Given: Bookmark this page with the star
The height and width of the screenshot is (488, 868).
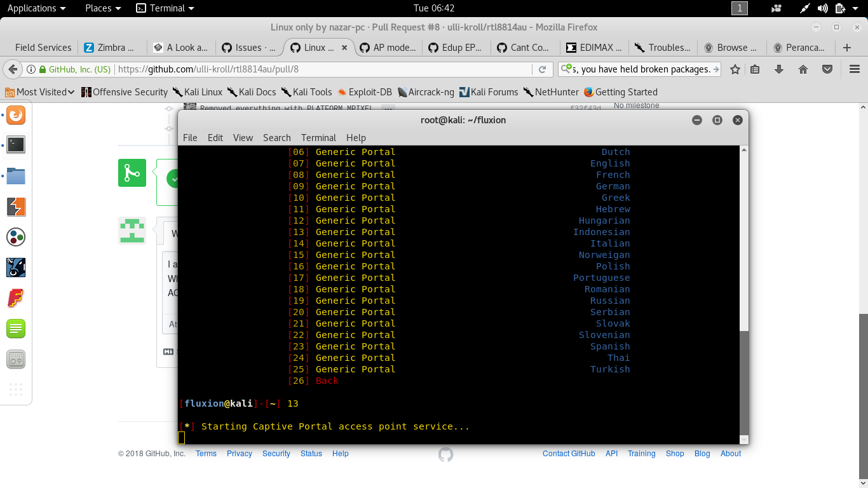Looking at the screenshot, I should [x=735, y=69].
